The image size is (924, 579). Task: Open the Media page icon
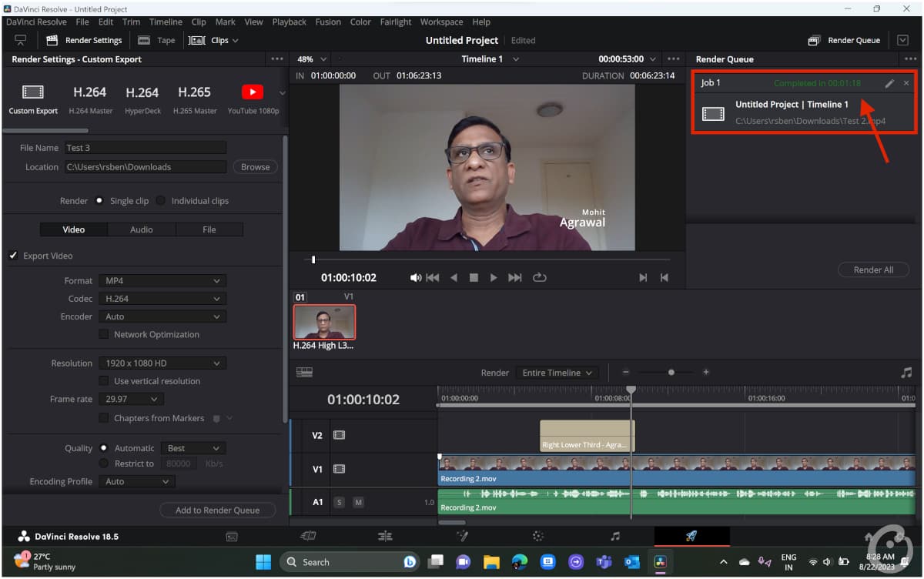pyautogui.click(x=231, y=537)
